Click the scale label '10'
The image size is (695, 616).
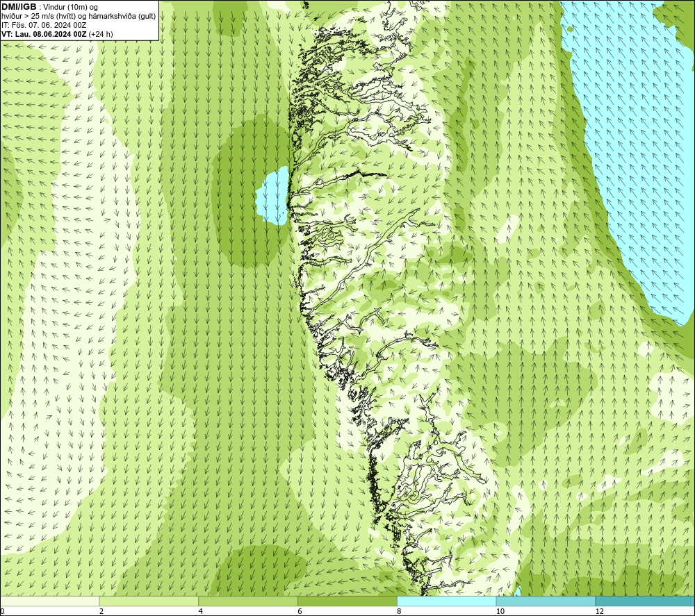[500, 612]
